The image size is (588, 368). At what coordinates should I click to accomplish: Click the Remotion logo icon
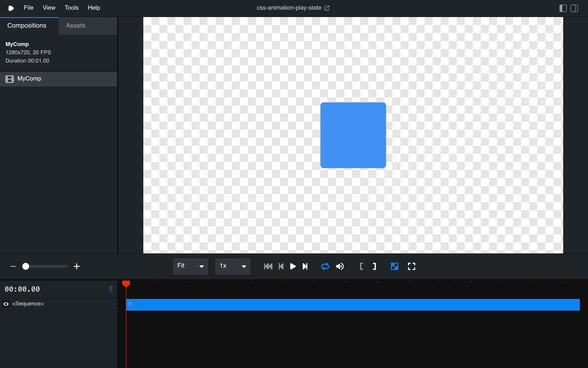click(11, 8)
